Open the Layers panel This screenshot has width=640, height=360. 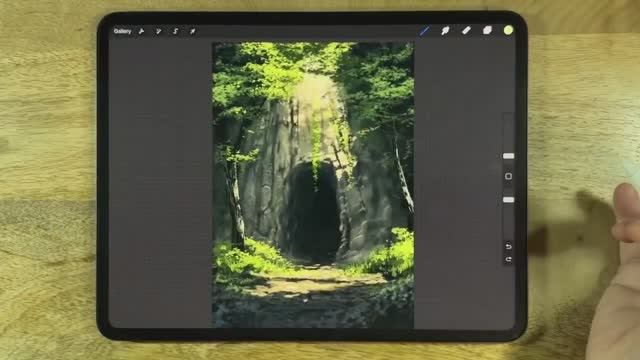487,30
